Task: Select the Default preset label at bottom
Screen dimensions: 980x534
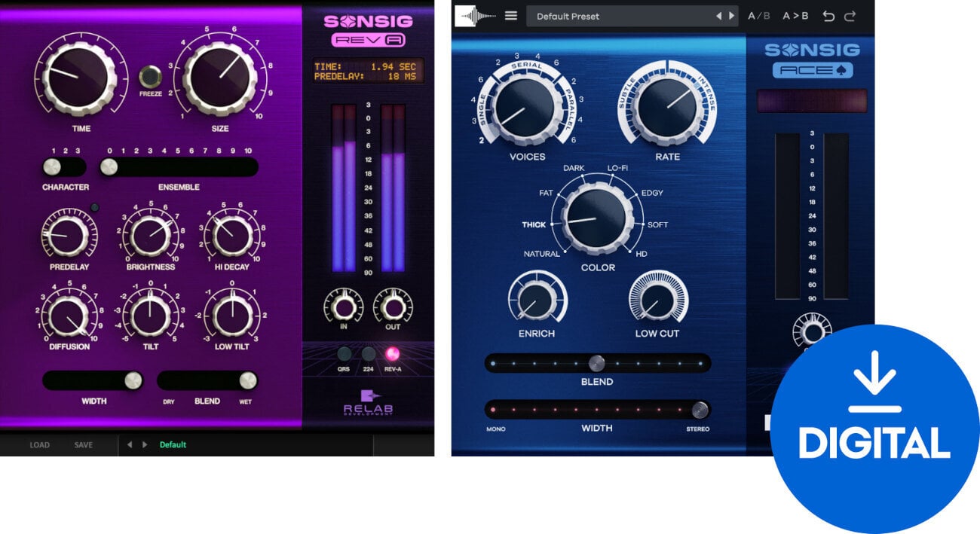Action: [x=173, y=444]
